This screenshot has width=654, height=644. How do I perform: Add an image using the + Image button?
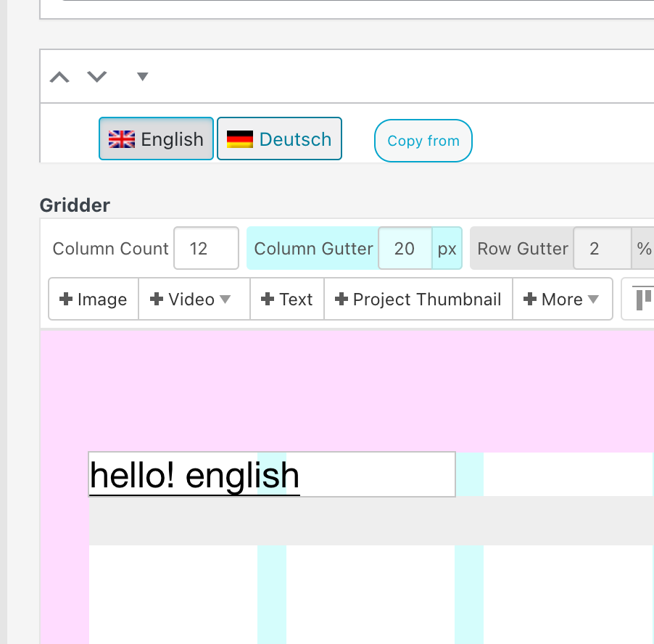93,299
